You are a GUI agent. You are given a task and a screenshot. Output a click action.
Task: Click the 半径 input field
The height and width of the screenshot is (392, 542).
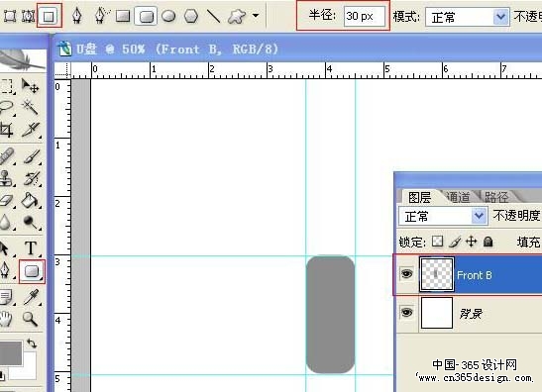click(x=365, y=16)
